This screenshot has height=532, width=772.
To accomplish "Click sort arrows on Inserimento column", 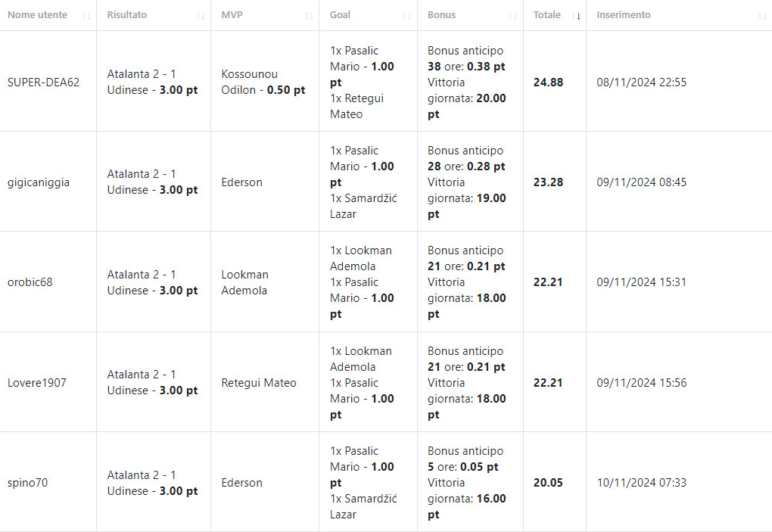I will [762, 16].
